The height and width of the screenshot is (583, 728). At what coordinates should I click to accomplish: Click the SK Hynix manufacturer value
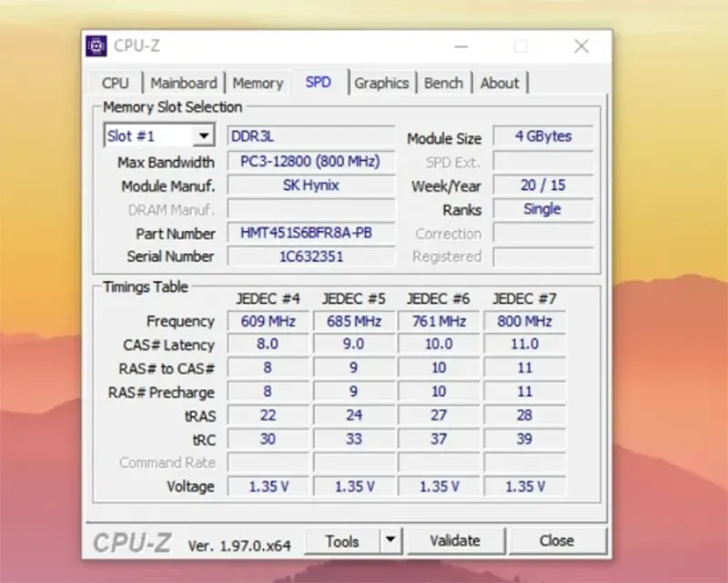point(311,186)
